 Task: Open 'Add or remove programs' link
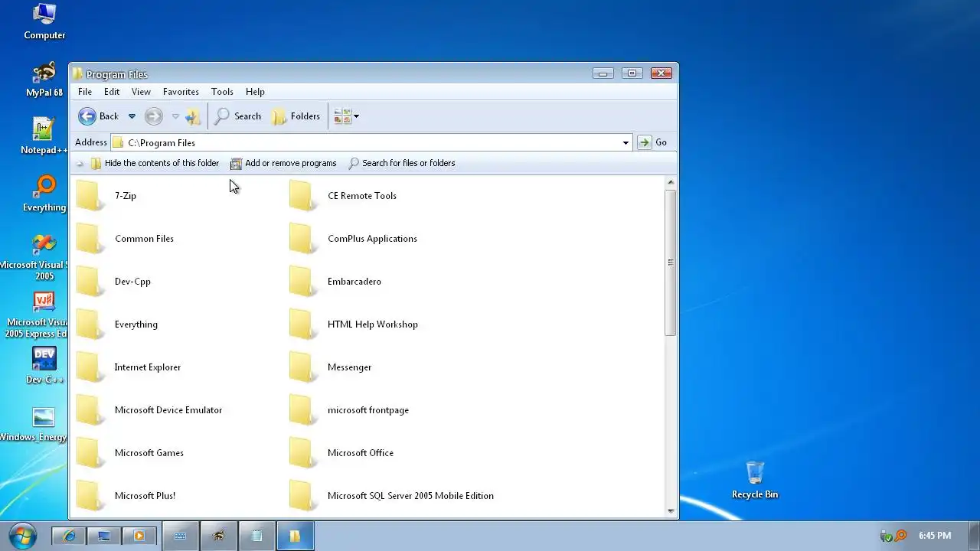(283, 163)
